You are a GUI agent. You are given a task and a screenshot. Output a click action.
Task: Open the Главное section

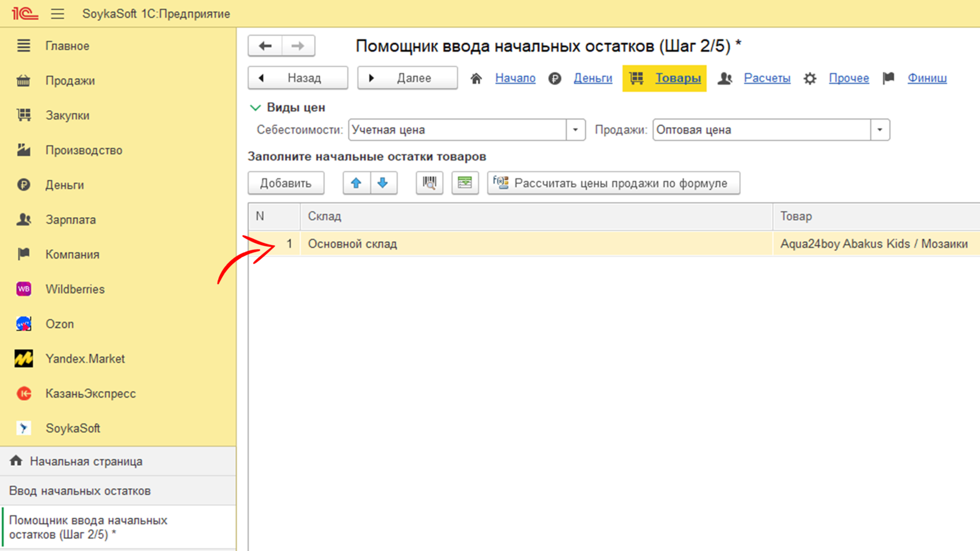click(x=67, y=46)
